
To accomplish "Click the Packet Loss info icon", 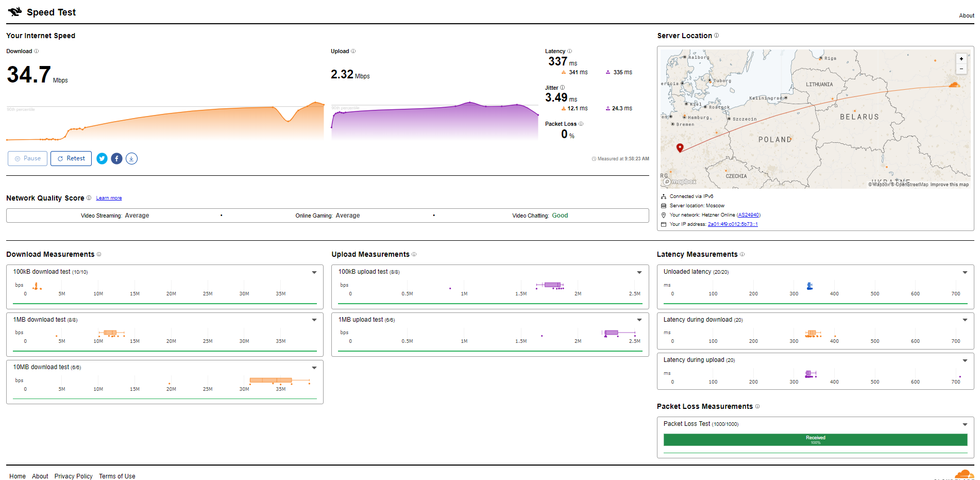I will tap(581, 124).
